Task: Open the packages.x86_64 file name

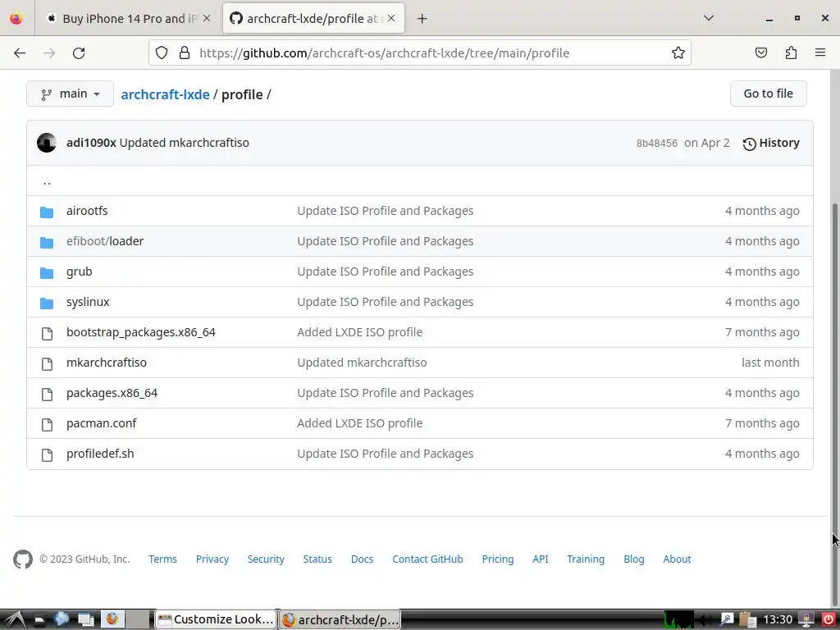Action: click(112, 393)
